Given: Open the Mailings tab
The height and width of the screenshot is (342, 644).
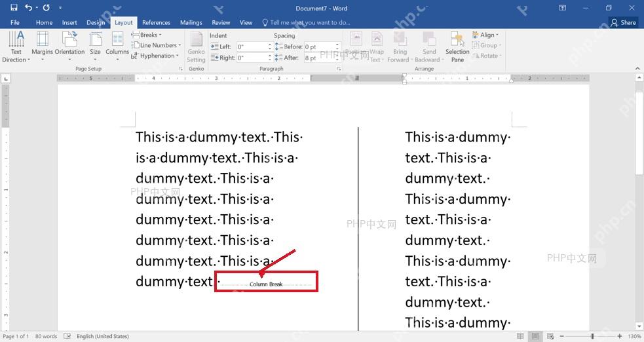Looking at the screenshot, I should [191, 22].
